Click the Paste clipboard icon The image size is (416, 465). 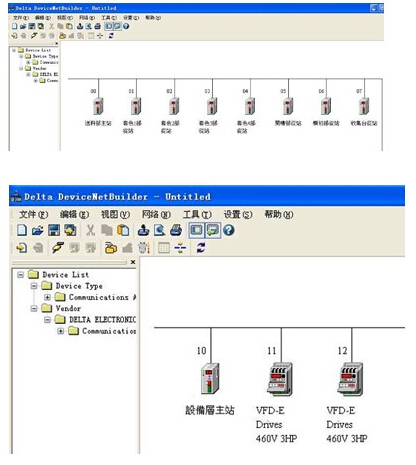(x=123, y=230)
